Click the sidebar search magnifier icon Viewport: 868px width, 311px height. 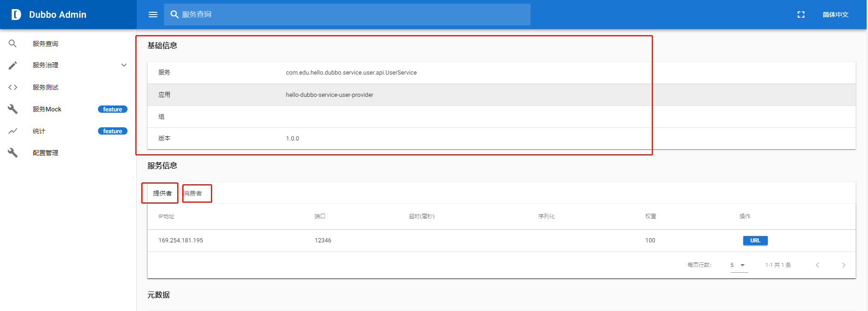[13, 44]
